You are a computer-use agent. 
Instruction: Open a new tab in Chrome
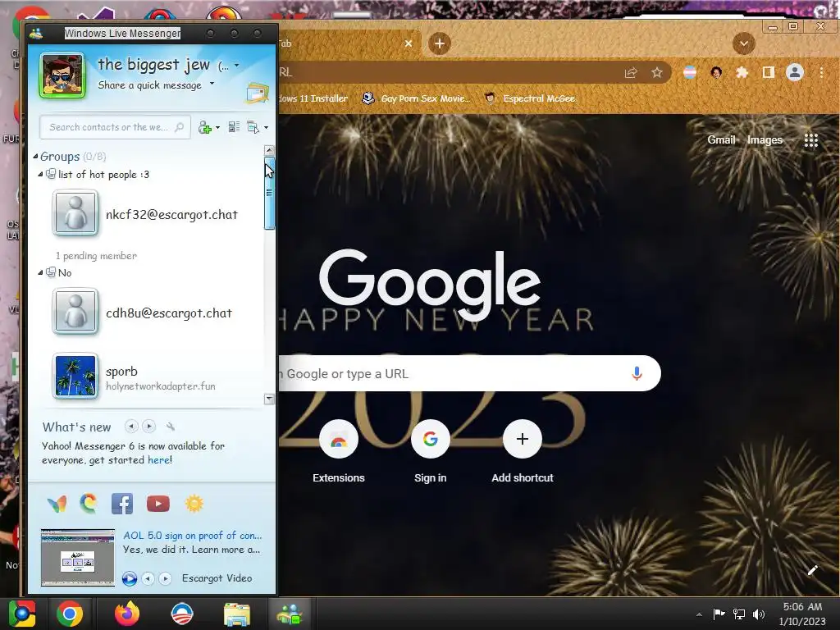[x=440, y=43]
